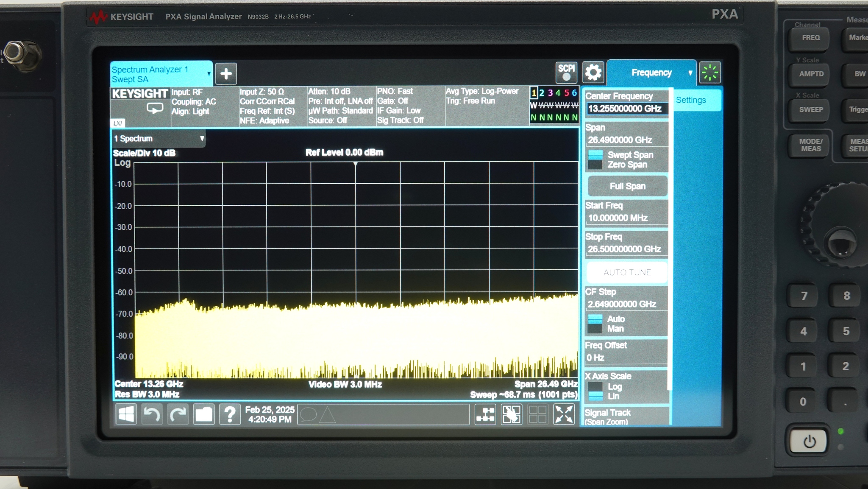Open the status message area in toolbar
868x489 pixels.
click(x=384, y=414)
